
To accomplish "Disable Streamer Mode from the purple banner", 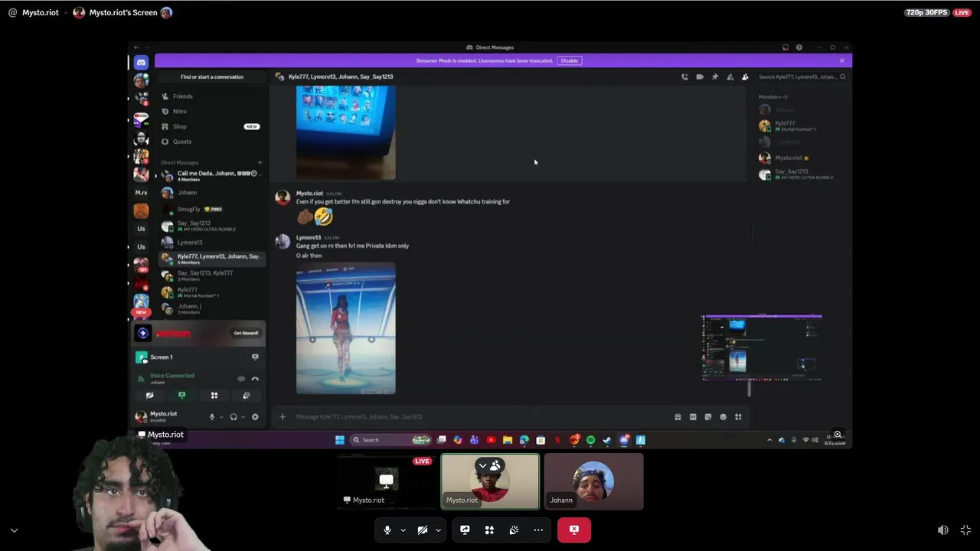I will click(x=570, y=60).
